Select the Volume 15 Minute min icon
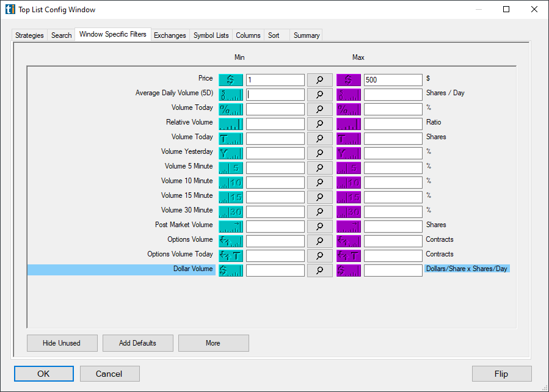 pyautogui.click(x=230, y=197)
